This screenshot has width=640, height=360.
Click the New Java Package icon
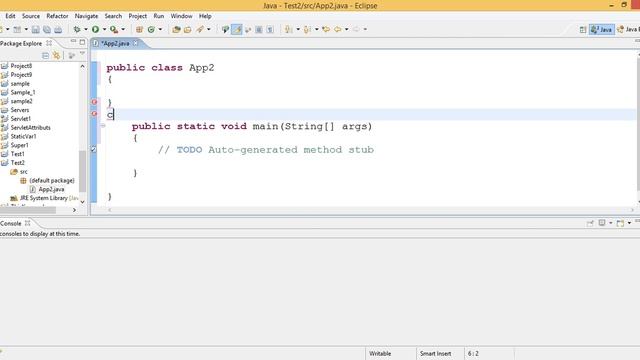[139, 29]
